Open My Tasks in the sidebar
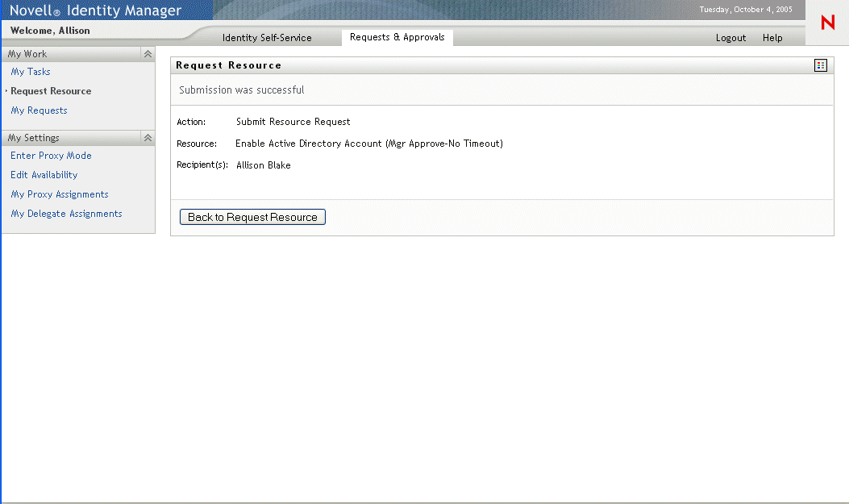849x504 pixels. click(31, 72)
